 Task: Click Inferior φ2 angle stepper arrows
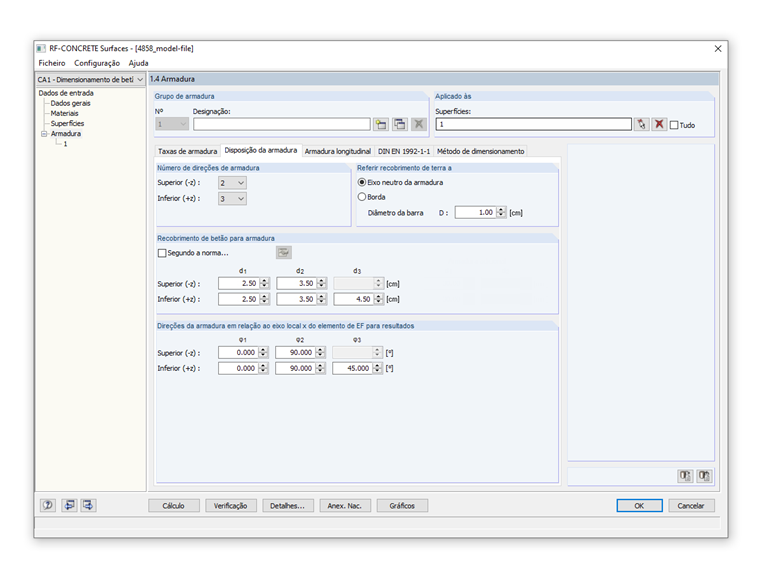coord(320,368)
